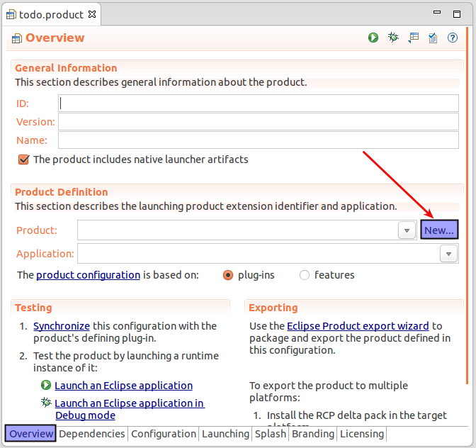Maximize the editor using the top-right icon

pyautogui.click(x=465, y=13)
